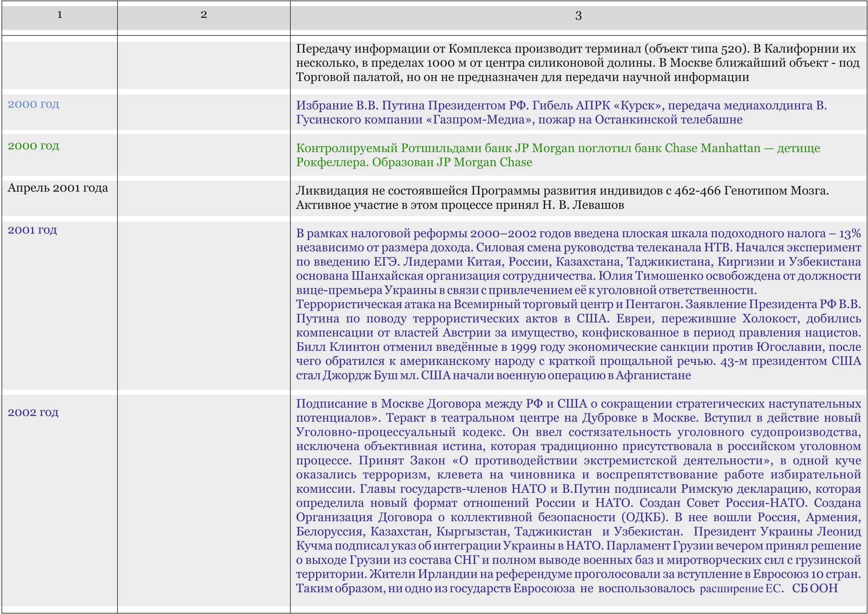Click the line 'Террористическая атака на Всемирный торговый центр'
This screenshot has width=868, height=614.
(x=579, y=304)
